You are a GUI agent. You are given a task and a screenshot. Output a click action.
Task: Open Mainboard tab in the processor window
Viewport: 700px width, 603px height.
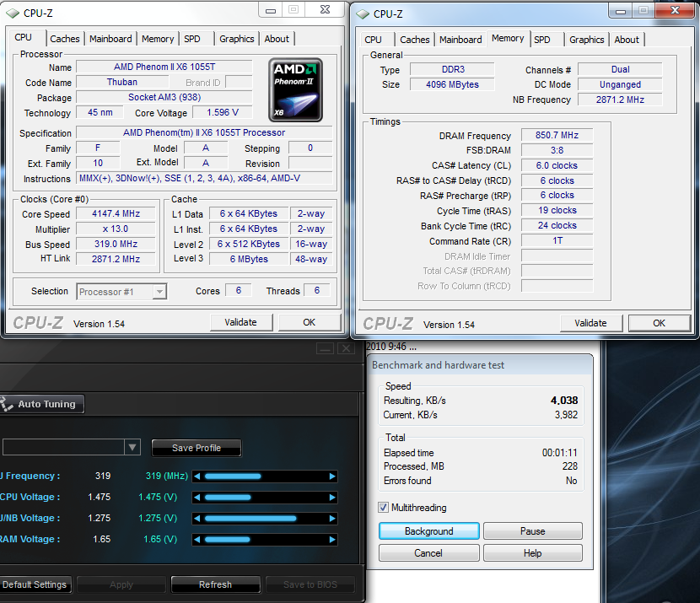110,39
